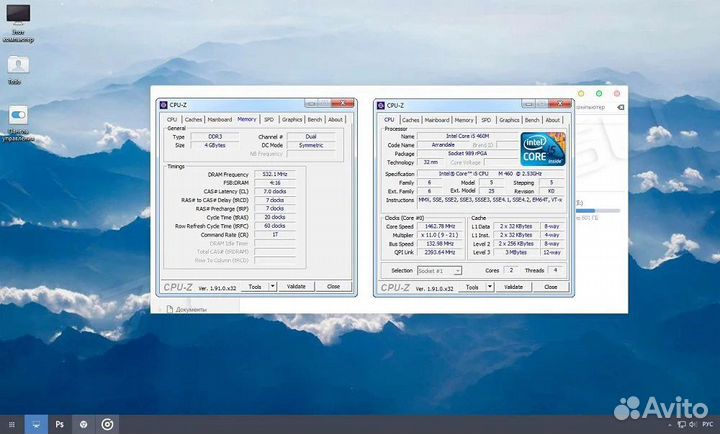Click the disk usage bar in the background window
The image size is (720, 434).
click(x=597, y=211)
